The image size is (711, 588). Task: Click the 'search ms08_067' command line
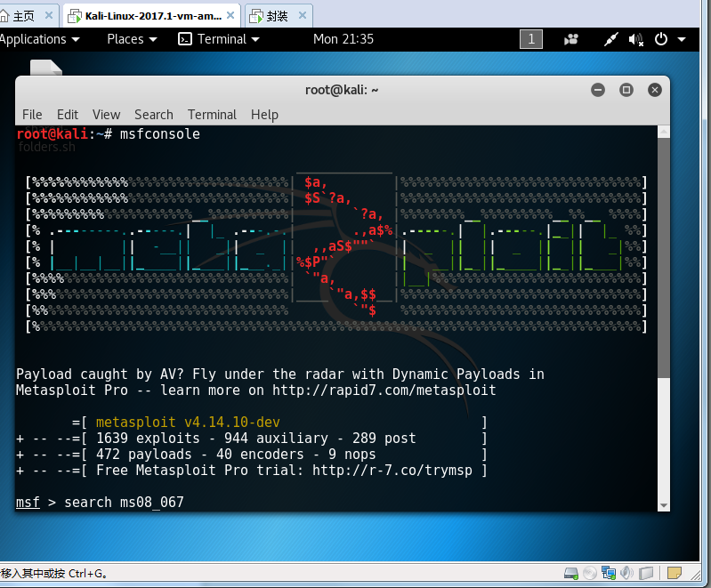[124, 503]
